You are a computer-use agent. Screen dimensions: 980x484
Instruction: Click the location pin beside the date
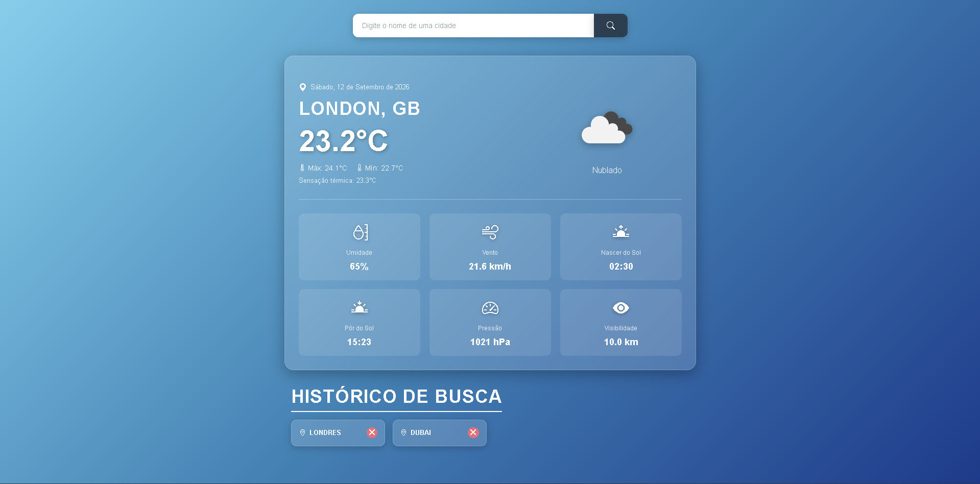302,87
